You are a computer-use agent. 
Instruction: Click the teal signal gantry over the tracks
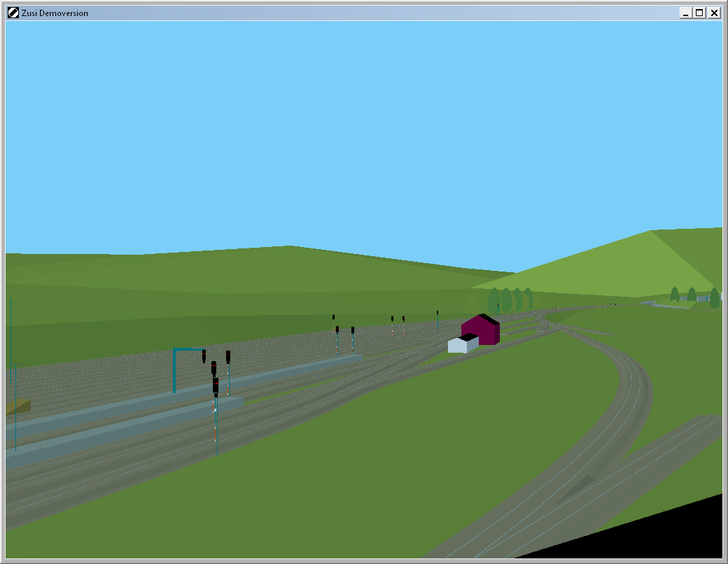coord(189,369)
